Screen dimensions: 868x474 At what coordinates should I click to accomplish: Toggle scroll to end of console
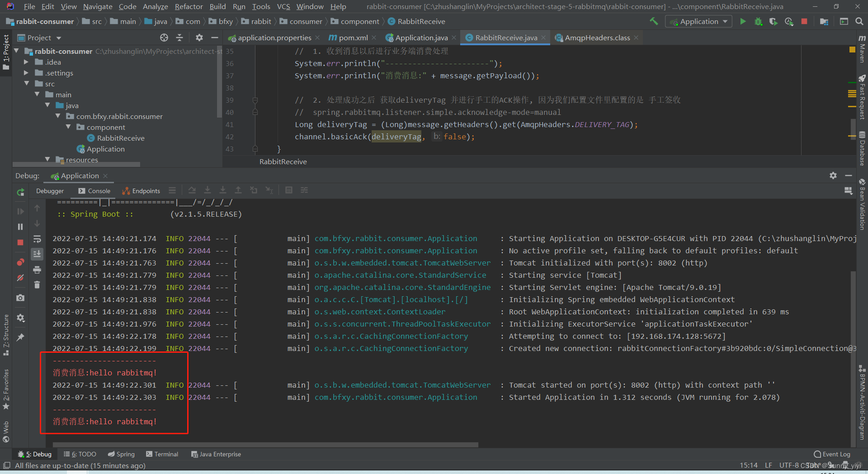37,254
